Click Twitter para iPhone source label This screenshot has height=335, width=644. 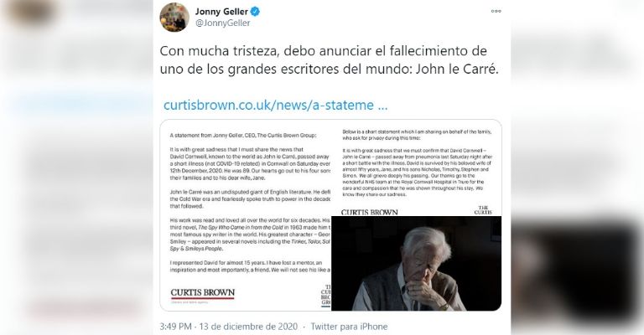349,327
